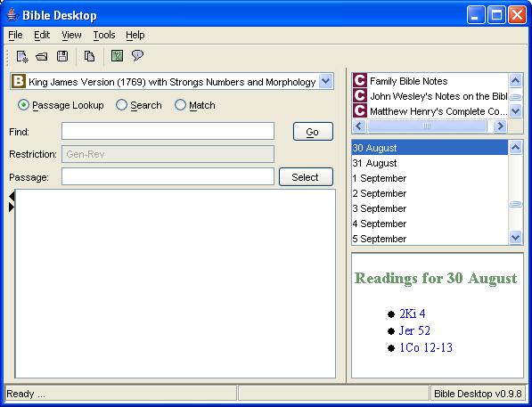Open the Tools menu

pos(104,35)
